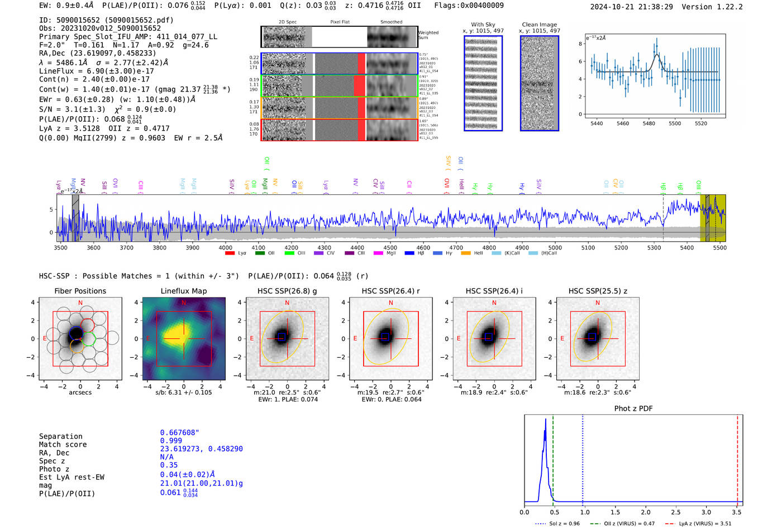Click the green-bordered fiber spectrum row
The image size is (782, 532).
click(x=340, y=85)
